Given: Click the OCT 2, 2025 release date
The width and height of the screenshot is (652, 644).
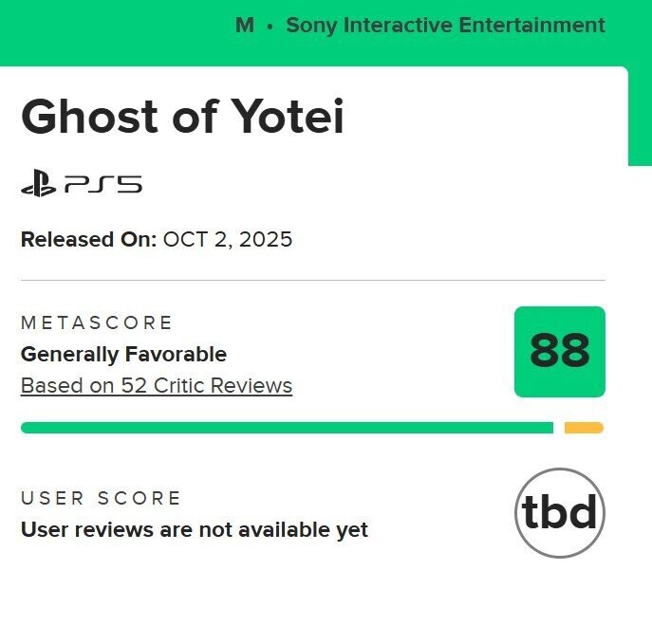Looking at the screenshot, I should pos(228,239).
